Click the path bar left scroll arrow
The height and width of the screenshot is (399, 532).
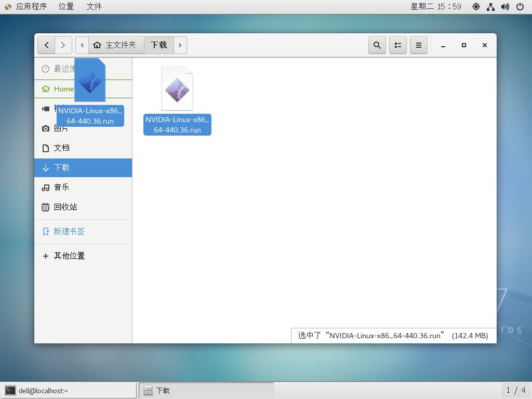point(82,45)
